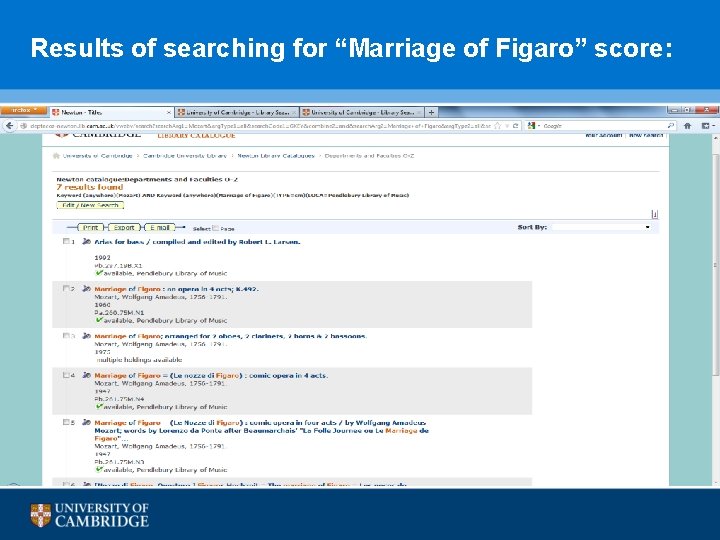Image resolution: width=720 pixels, height=540 pixels.
Task: Click Edit / New Search button
Action: point(90,205)
